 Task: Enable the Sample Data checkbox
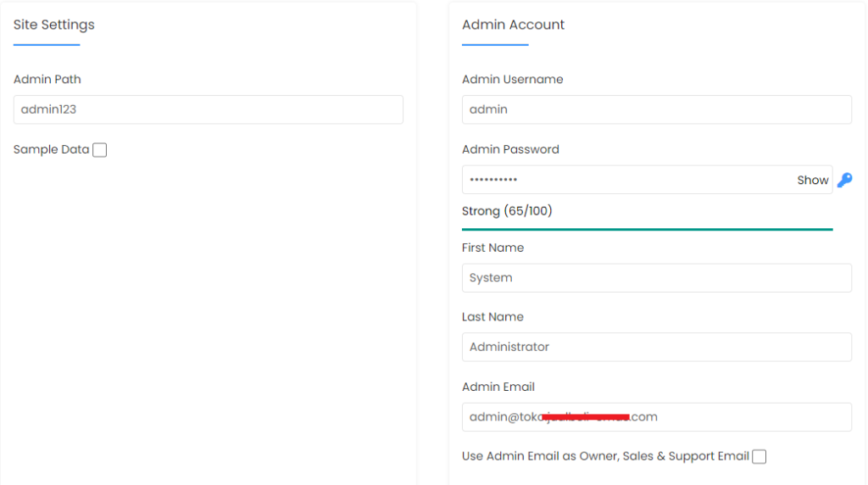pyautogui.click(x=100, y=150)
